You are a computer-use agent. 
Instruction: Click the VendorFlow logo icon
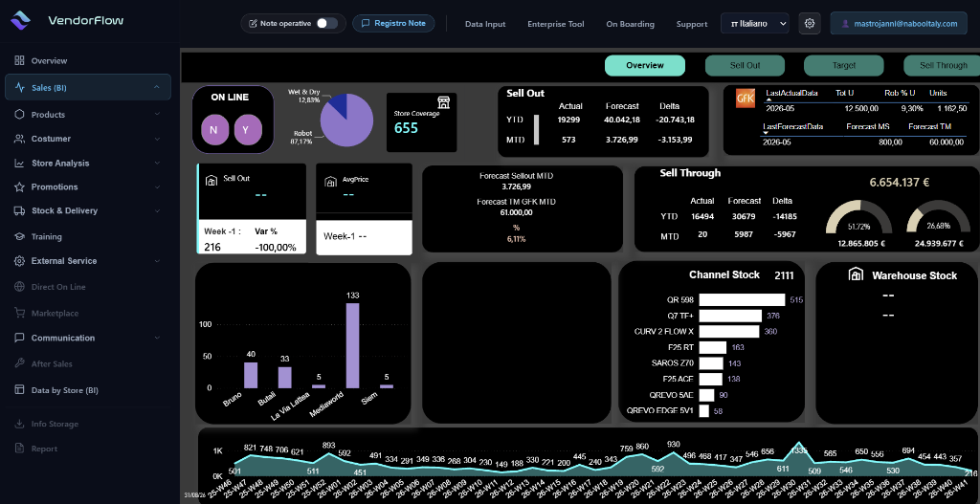click(x=21, y=20)
